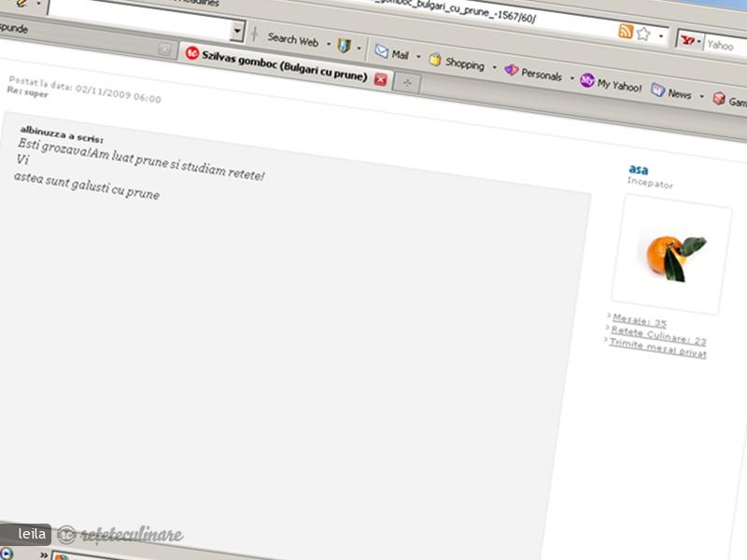Open user asa's profile link
747x560 pixels.
[639, 170]
